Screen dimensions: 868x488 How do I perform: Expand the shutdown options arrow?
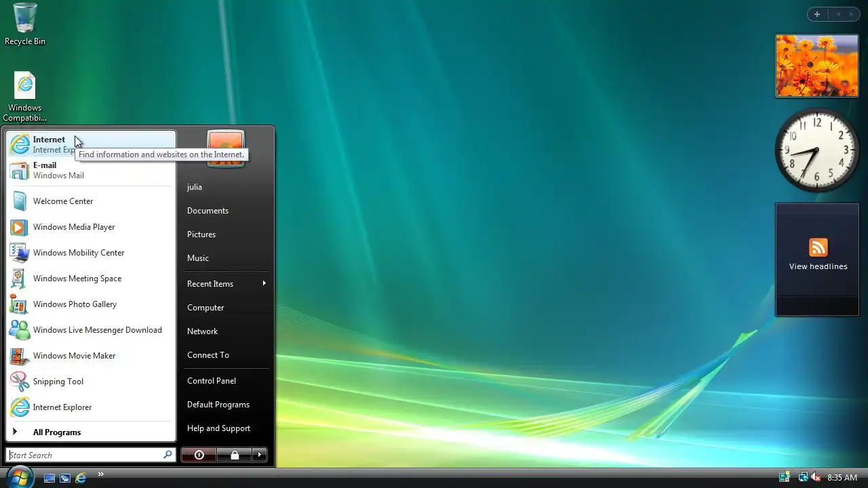click(x=260, y=455)
